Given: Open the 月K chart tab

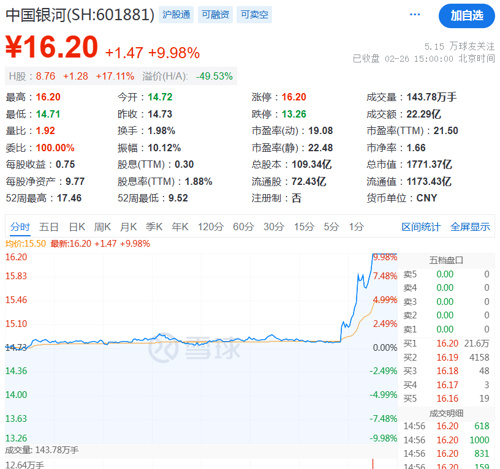Looking at the screenshot, I should pyautogui.click(x=128, y=227).
